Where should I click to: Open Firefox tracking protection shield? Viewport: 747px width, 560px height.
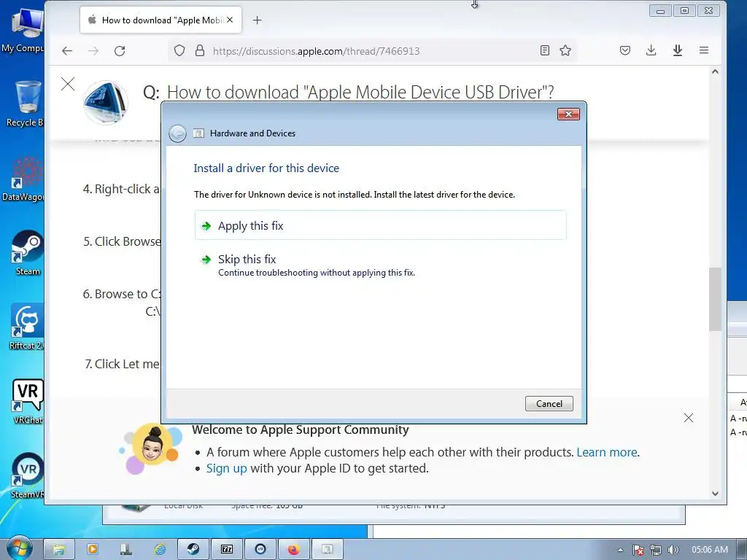[x=179, y=50]
